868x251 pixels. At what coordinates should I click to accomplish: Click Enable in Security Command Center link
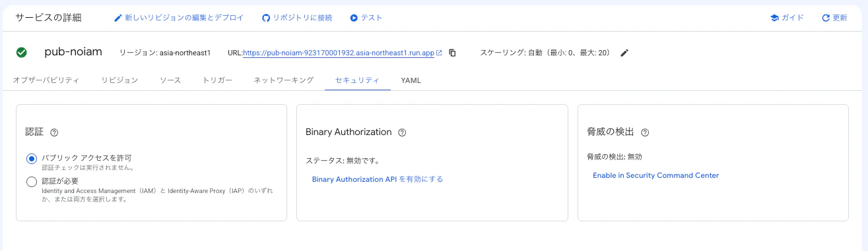click(x=655, y=175)
